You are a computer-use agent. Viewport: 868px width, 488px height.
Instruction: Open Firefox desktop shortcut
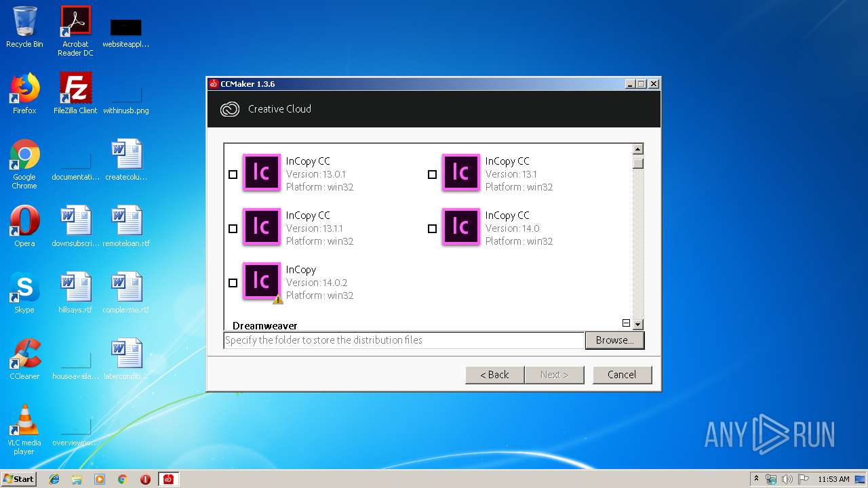click(x=24, y=94)
